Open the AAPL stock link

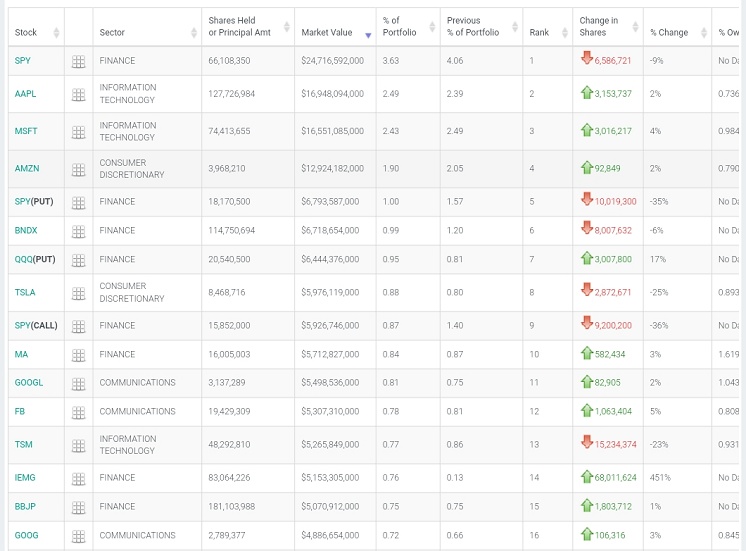[25, 94]
